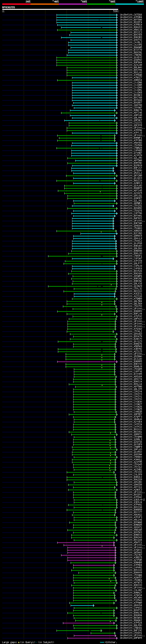
Task: Select the UniRef100_Q9FWV5 label
Action: [131, 638]
